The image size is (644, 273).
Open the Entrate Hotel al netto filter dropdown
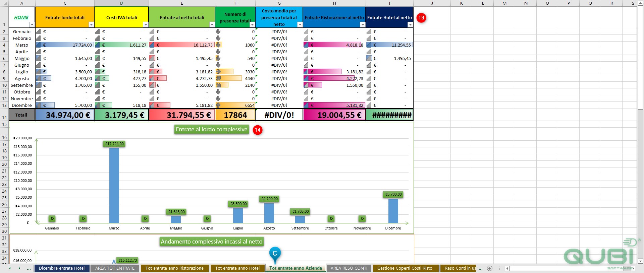(x=410, y=25)
